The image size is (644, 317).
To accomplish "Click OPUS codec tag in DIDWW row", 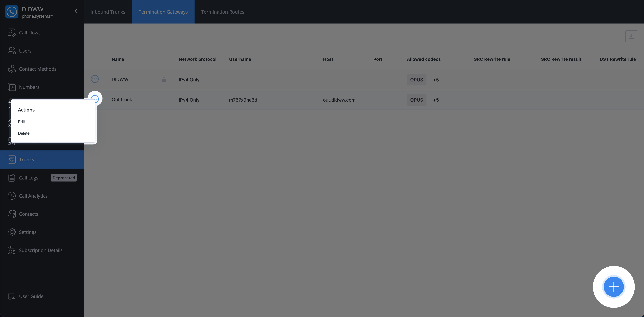I will (x=416, y=80).
